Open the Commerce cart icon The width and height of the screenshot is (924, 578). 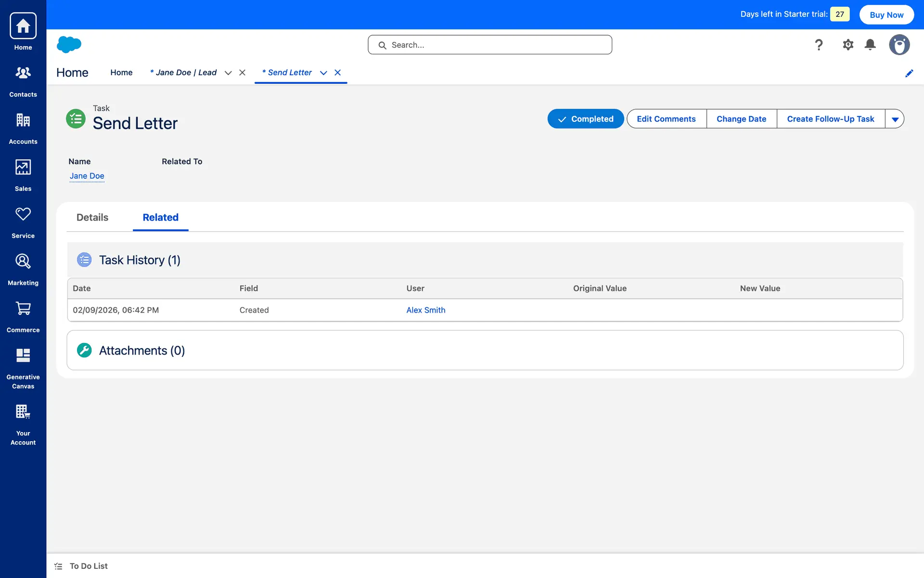tap(23, 316)
